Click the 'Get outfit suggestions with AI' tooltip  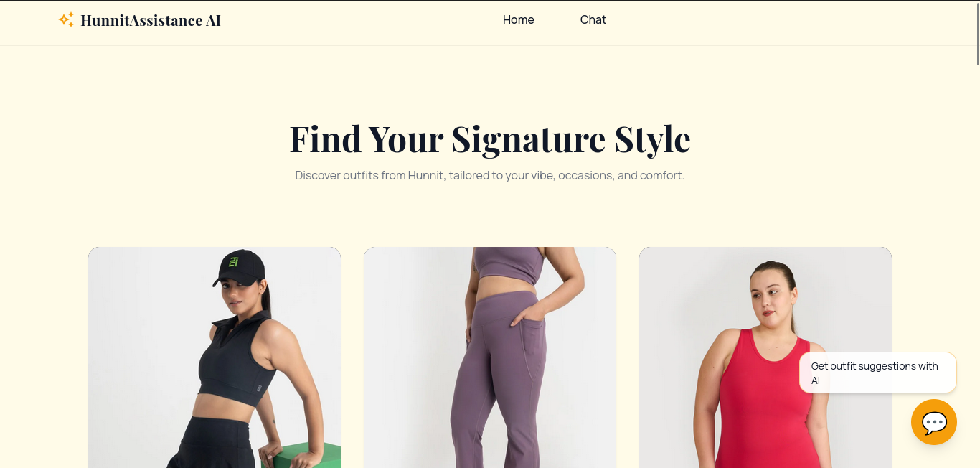click(878, 373)
